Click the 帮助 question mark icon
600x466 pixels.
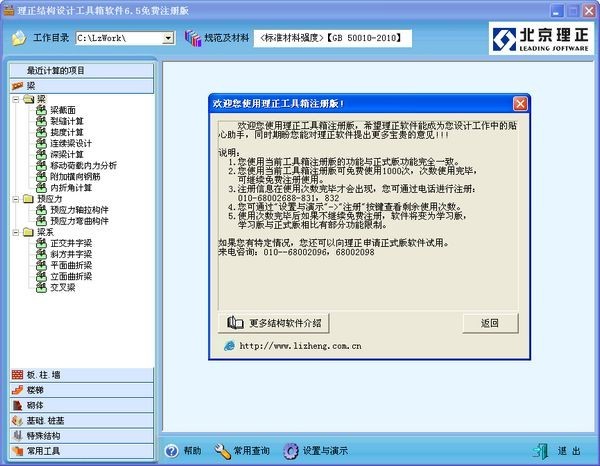(x=172, y=451)
